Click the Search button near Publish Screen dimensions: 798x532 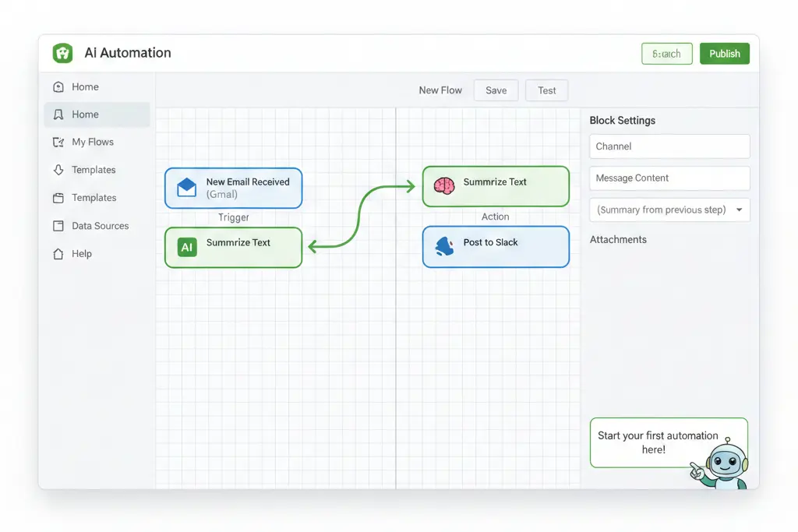[x=666, y=53]
